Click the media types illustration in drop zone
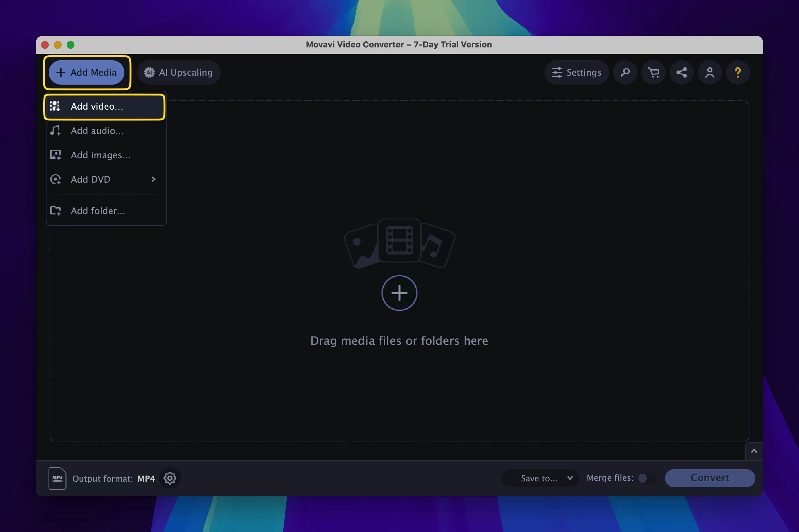 pos(399,243)
